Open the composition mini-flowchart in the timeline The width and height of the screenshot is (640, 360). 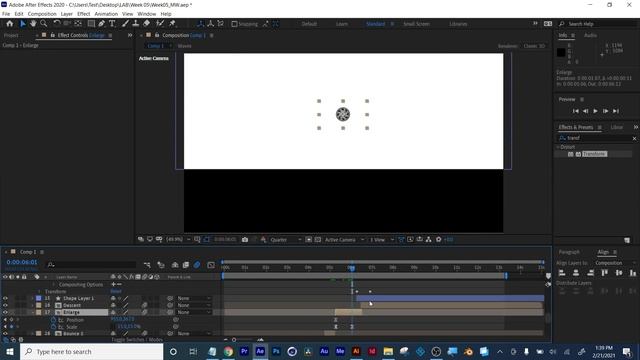[x=147, y=265]
